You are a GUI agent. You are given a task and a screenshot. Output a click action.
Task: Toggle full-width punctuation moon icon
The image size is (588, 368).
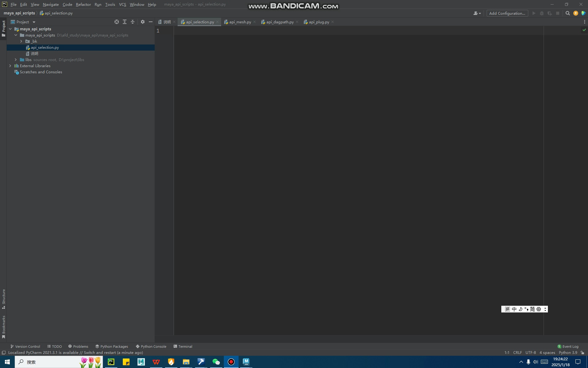click(x=520, y=309)
